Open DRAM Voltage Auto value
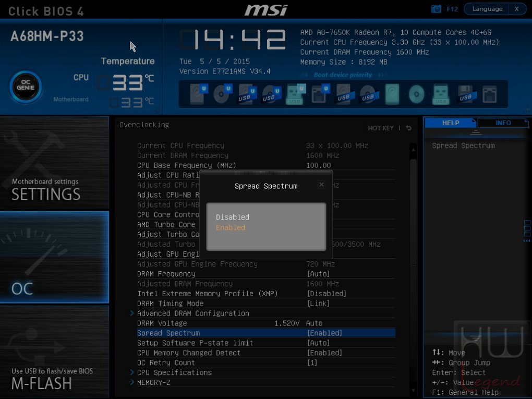Image resolution: width=532 pixels, height=399 pixels. [x=314, y=323]
